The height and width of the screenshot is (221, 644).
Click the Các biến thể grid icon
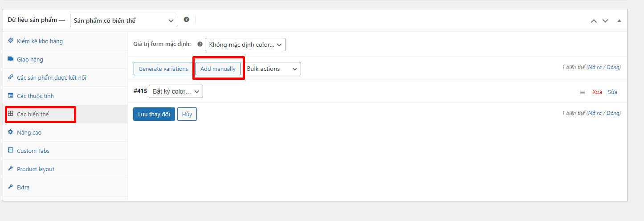tap(11, 114)
